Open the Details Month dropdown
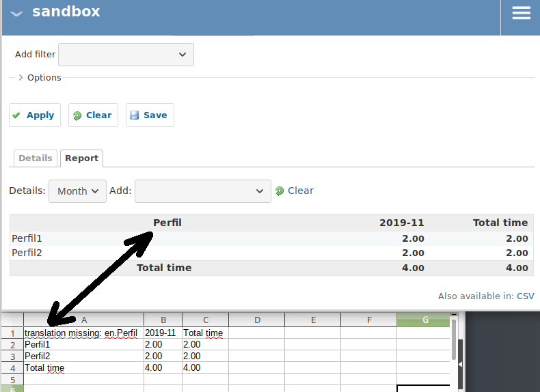Viewport: 540px width, 392px height. (x=77, y=191)
